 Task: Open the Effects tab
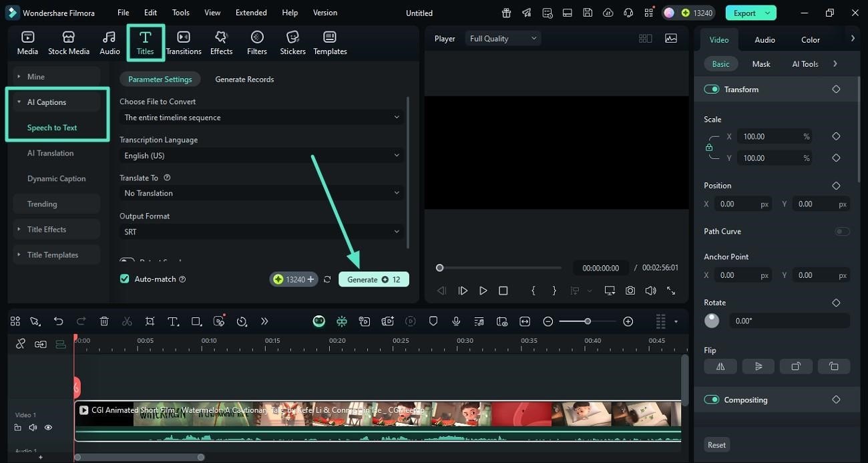[221, 43]
